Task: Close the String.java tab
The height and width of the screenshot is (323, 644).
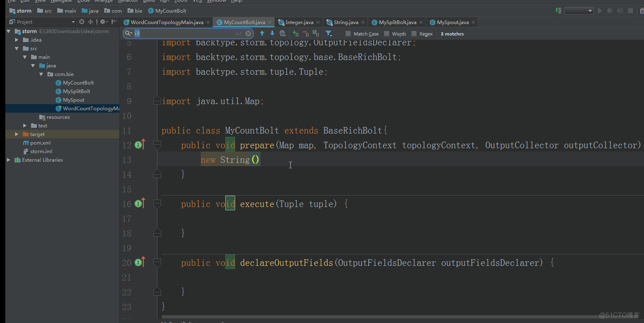Action: pyautogui.click(x=363, y=22)
